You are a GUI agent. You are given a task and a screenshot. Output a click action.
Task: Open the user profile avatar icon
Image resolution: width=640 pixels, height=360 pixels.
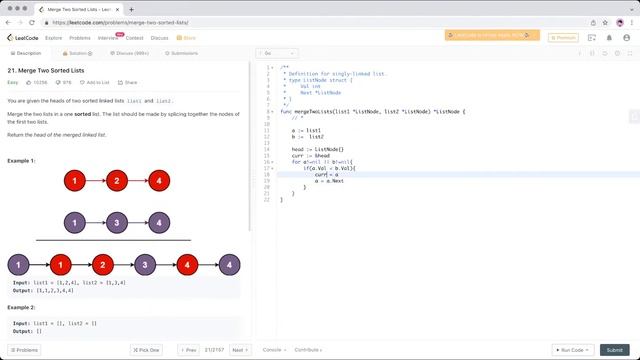[627, 38]
